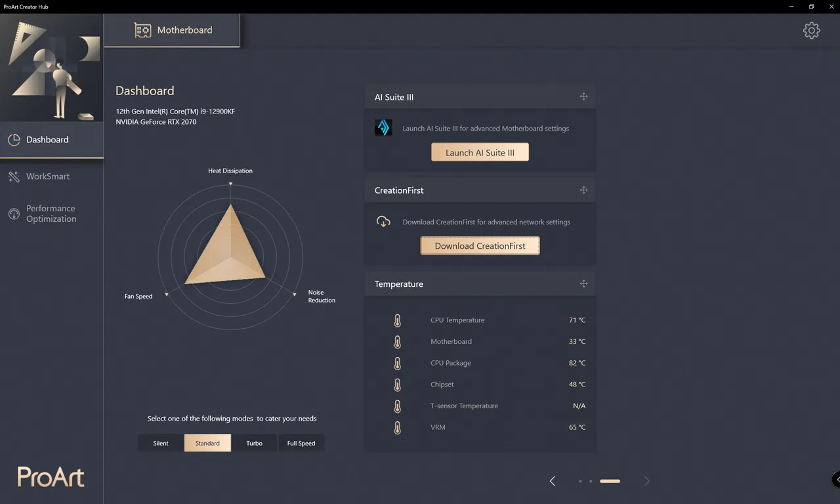Click the CPU Package thermometer icon
The height and width of the screenshot is (504, 840).
pyautogui.click(x=397, y=363)
